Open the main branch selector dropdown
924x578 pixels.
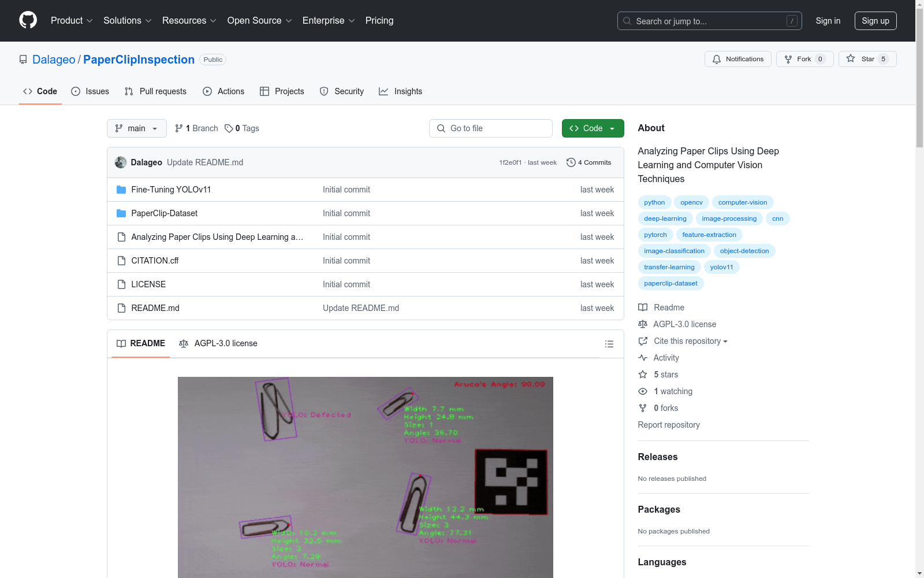[x=137, y=128]
